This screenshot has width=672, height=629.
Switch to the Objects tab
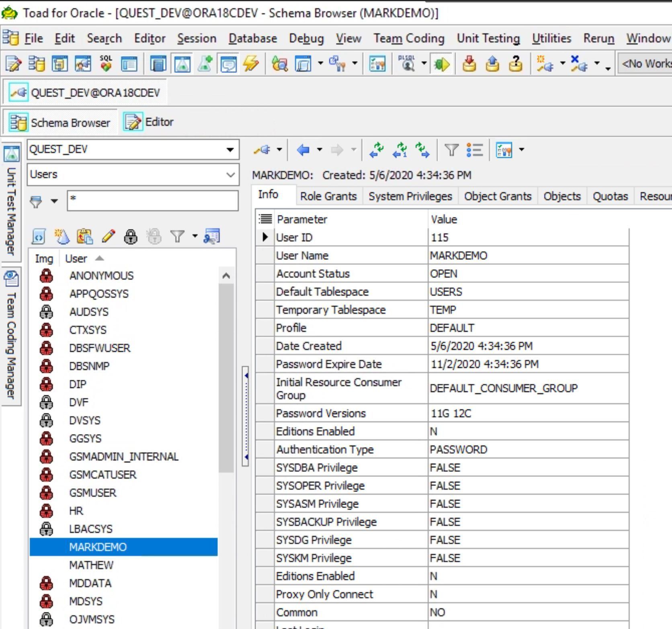point(562,196)
